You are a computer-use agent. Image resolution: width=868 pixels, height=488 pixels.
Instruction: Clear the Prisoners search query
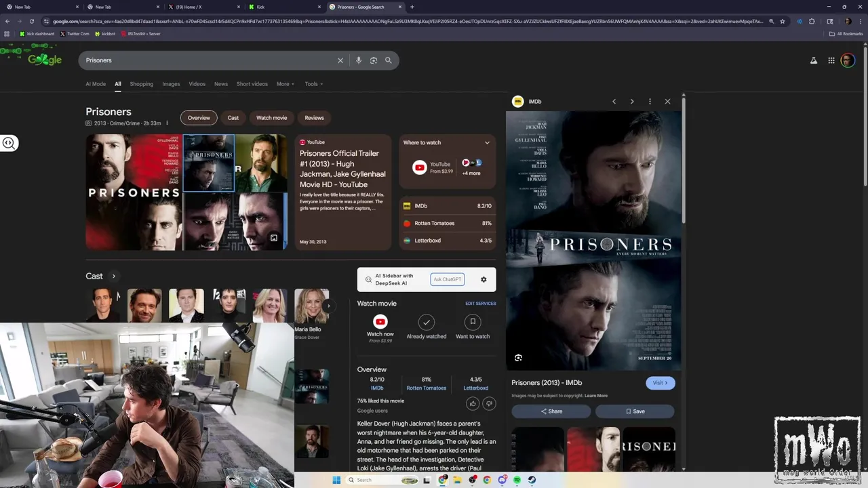tap(340, 60)
